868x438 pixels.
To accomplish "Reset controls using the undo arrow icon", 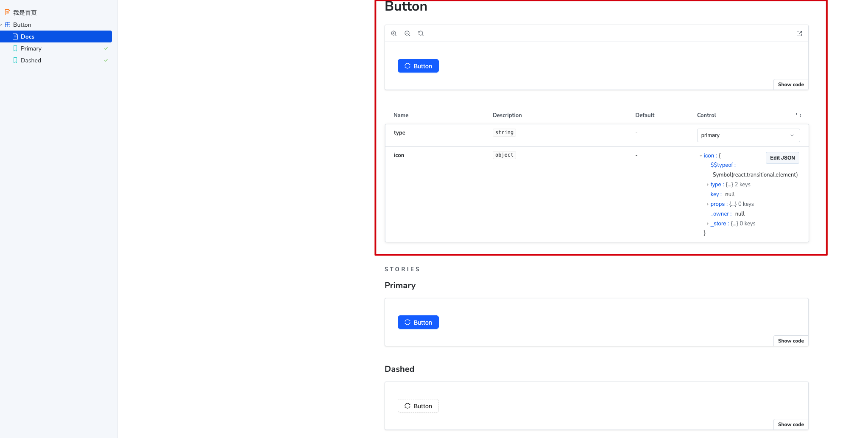I will coord(798,115).
